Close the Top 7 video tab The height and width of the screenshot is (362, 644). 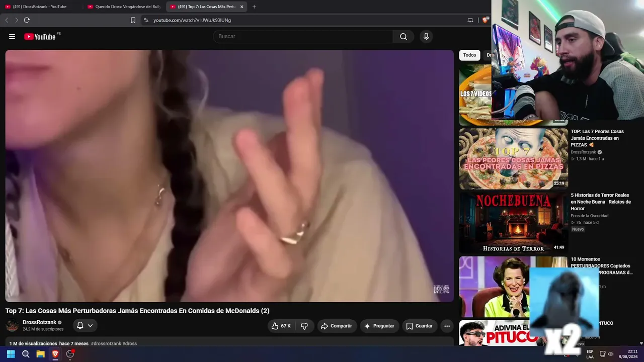pyautogui.click(x=242, y=7)
